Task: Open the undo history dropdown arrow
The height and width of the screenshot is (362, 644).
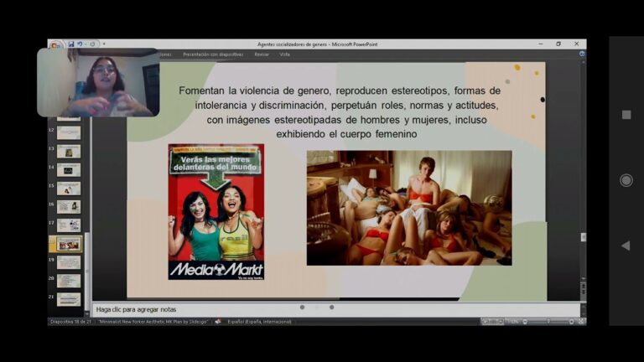Action: click(85, 44)
